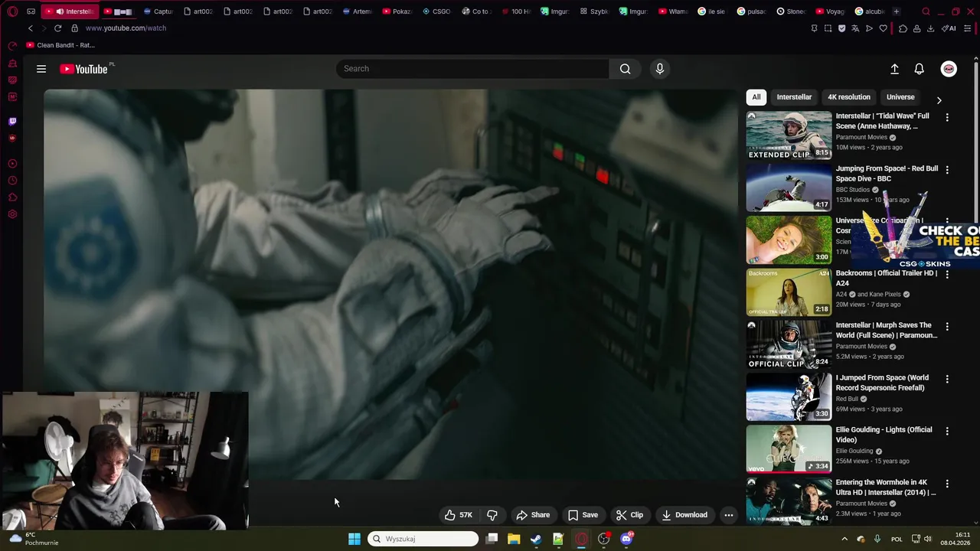The height and width of the screenshot is (551, 980).
Task: Open the YouTube notifications bell
Action: click(x=920, y=69)
